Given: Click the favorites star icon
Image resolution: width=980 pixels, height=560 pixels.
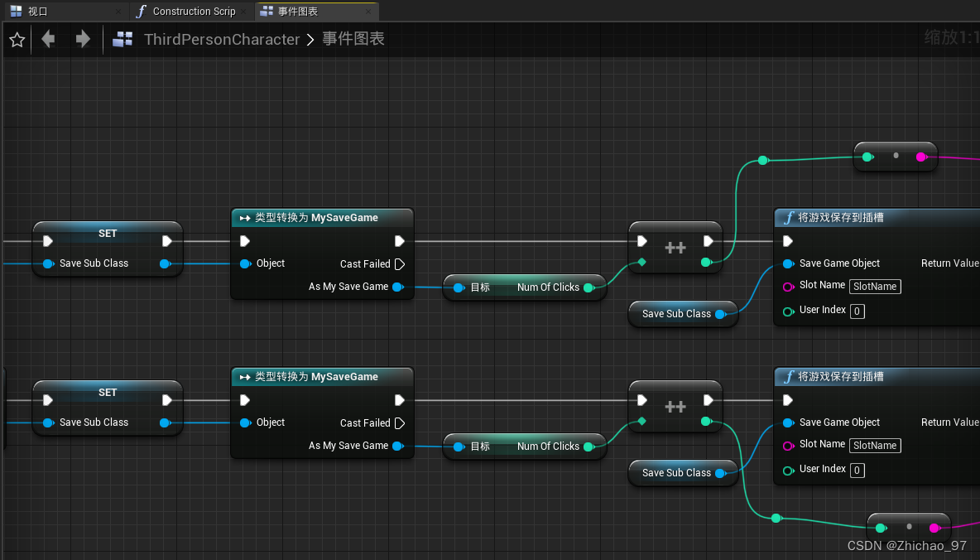Looking at the screenshot, I should [17, 40].
